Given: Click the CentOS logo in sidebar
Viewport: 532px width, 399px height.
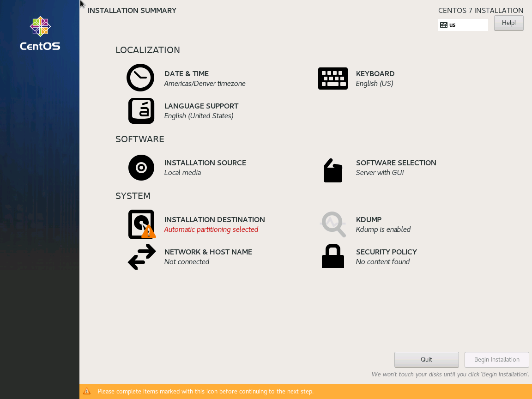Looking at the screenshot, I should [x=40, y=33].
